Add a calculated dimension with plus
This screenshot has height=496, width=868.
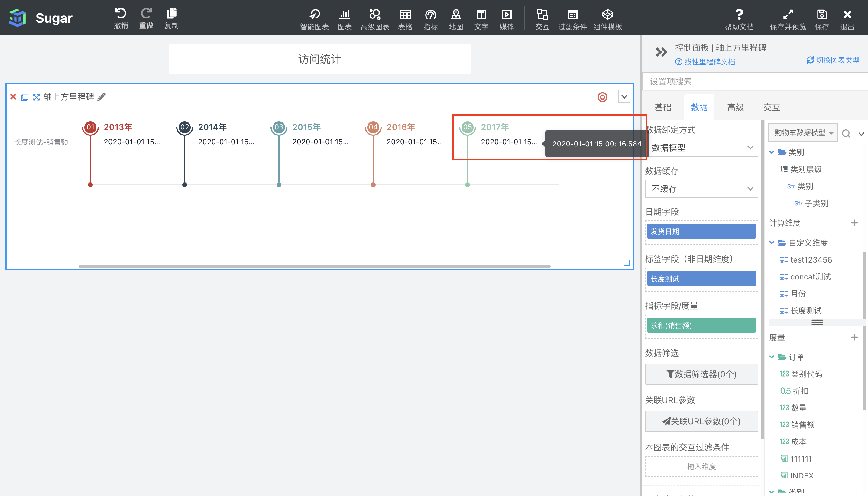click(854, 223)
